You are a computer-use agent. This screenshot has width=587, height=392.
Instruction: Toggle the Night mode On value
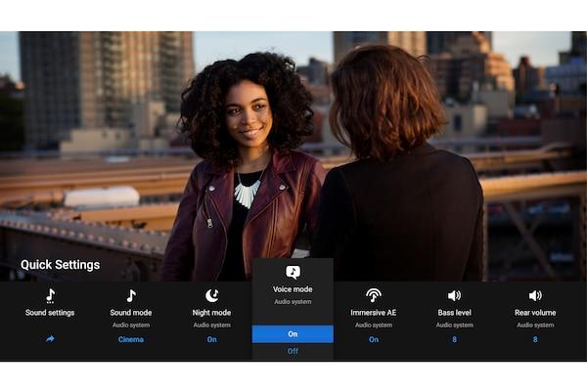(x=212, y=339)
